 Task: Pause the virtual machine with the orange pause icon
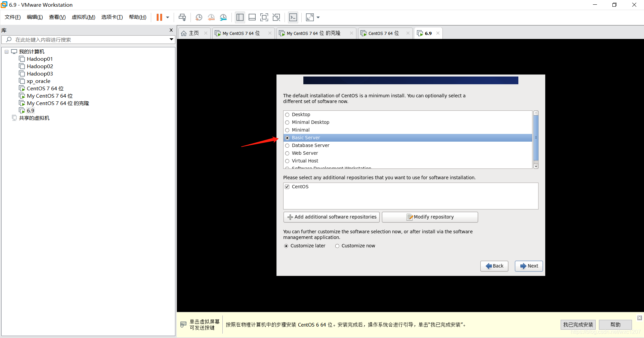(x=159, y=17)
